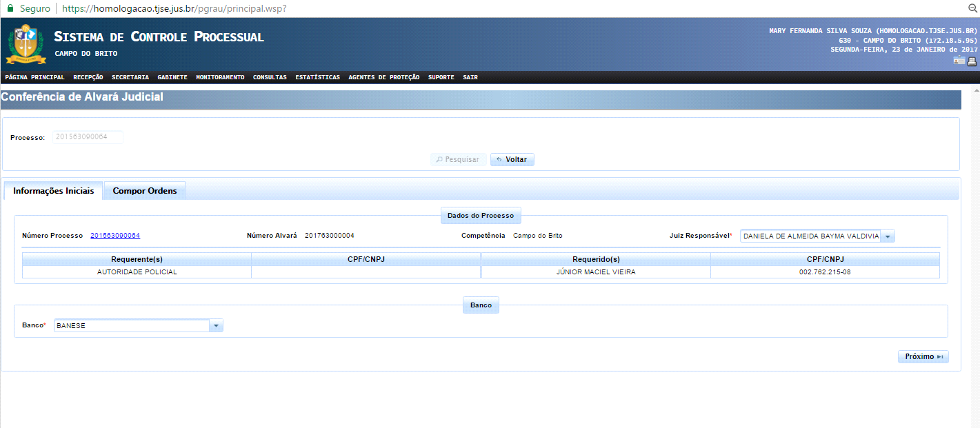Open the Gabinete menu

click(x=172, y=77)
